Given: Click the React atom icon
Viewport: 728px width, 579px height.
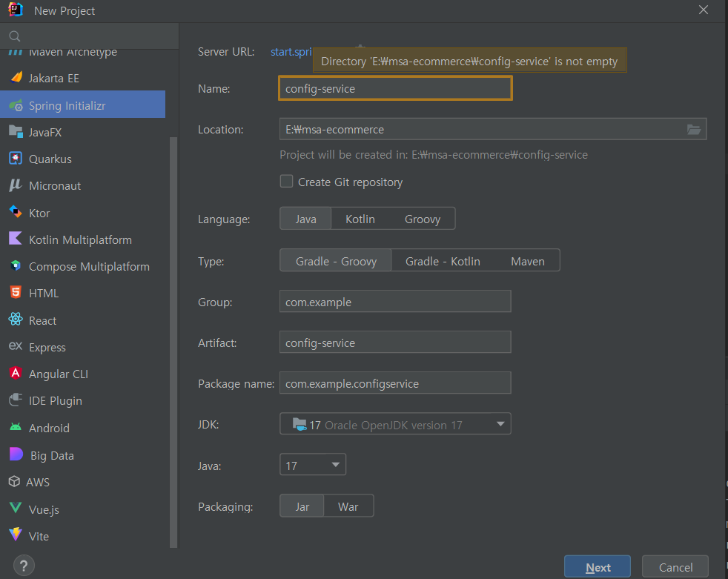Looking at the screenshot, I should point(16,320).
